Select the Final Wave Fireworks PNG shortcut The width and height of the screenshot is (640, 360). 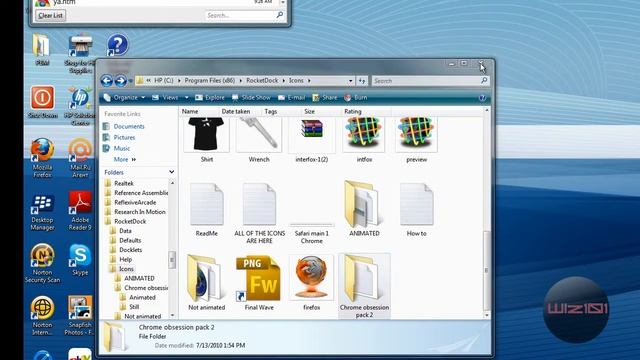coord(259,282)
